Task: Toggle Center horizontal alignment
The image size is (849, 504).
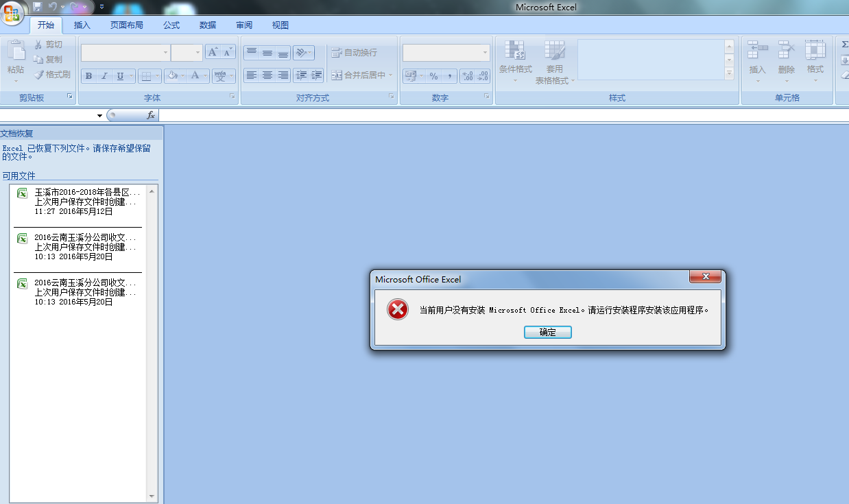Action: [x=267, y=75]
